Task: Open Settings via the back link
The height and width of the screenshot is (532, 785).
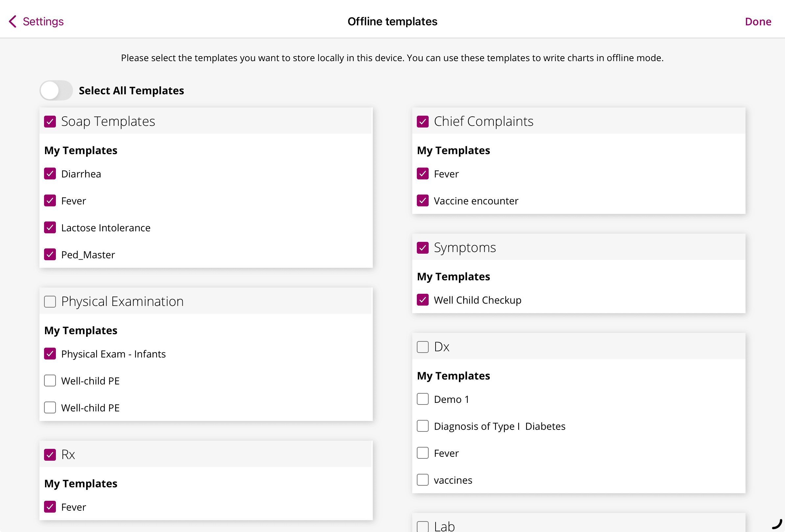Action: pos(43,21)
